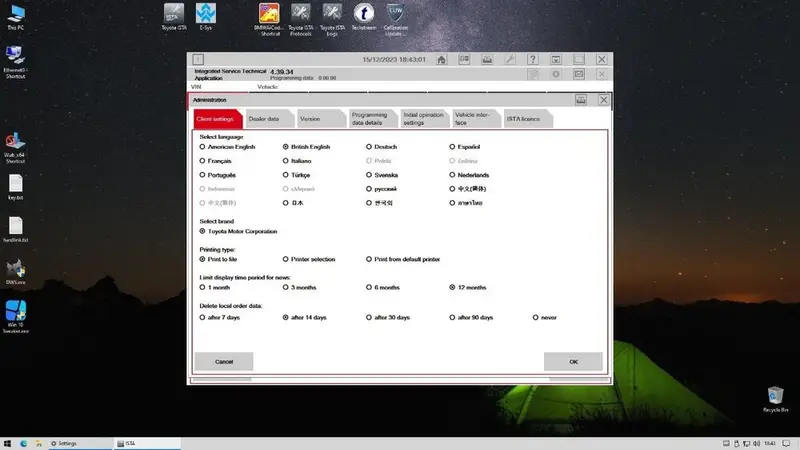Open the BMWAiCoder shortcut on the desktop
The width and height of the screenshot is (800, 450).
(269, 19)
